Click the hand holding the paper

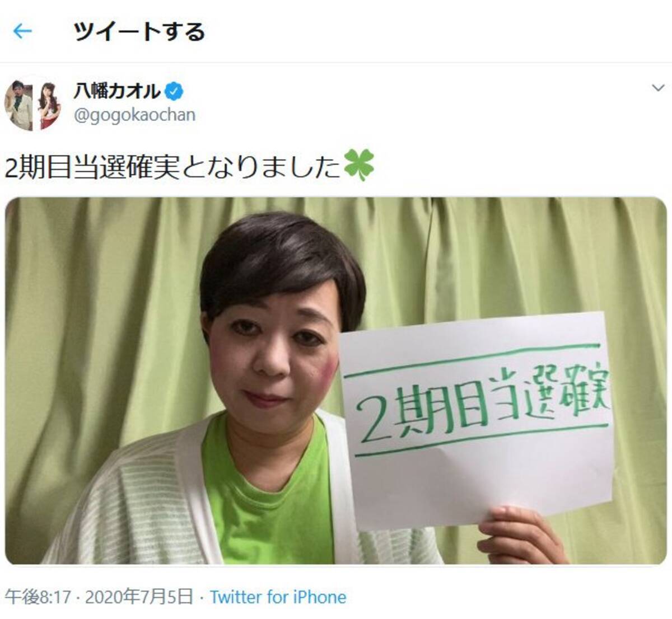[x=522, y=534]
